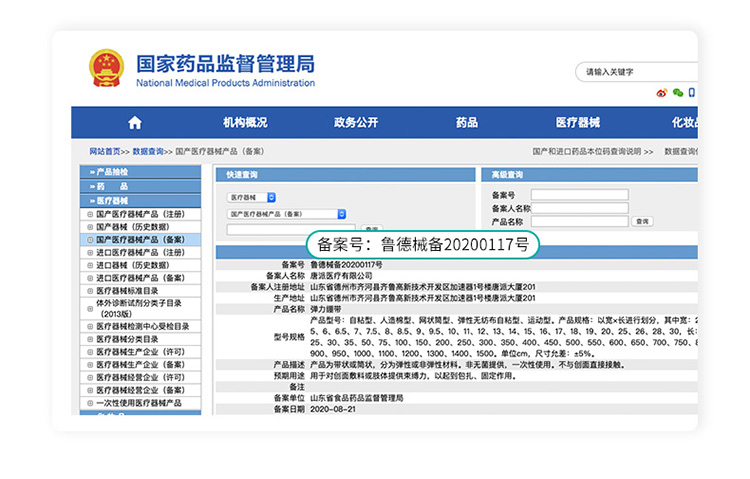Screen dimensions: 750x479
Task: Expand 国产医疗器械产品（注册） tree node icon
Action: (x=90, y=214)
